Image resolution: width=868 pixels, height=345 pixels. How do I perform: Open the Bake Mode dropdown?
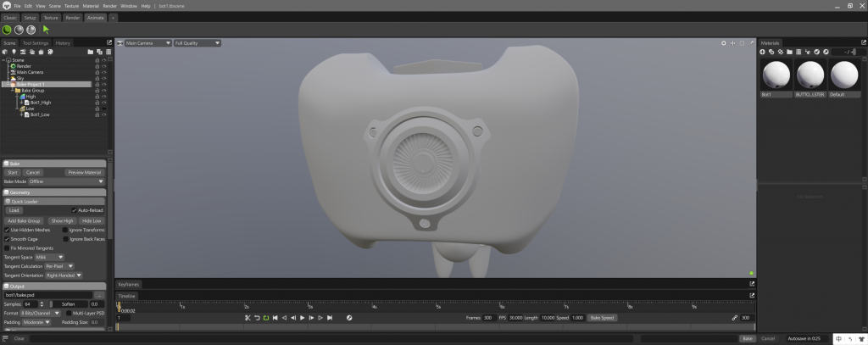pyautogui.click(x=66, y=181)
